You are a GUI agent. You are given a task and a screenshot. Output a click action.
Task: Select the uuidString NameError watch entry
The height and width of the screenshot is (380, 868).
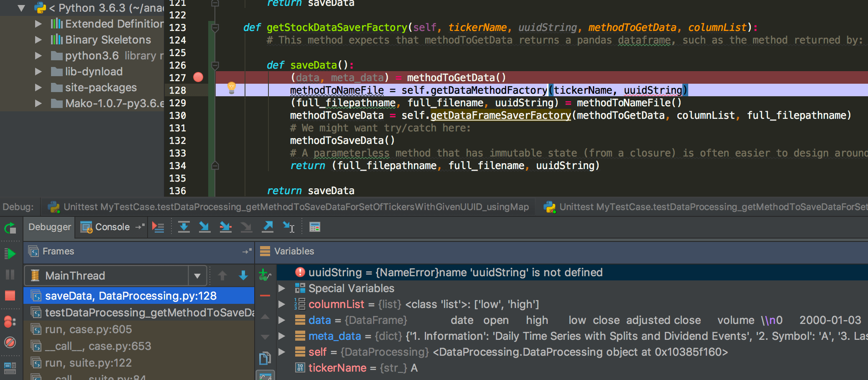pyautogui.click(x=572, y=272)
